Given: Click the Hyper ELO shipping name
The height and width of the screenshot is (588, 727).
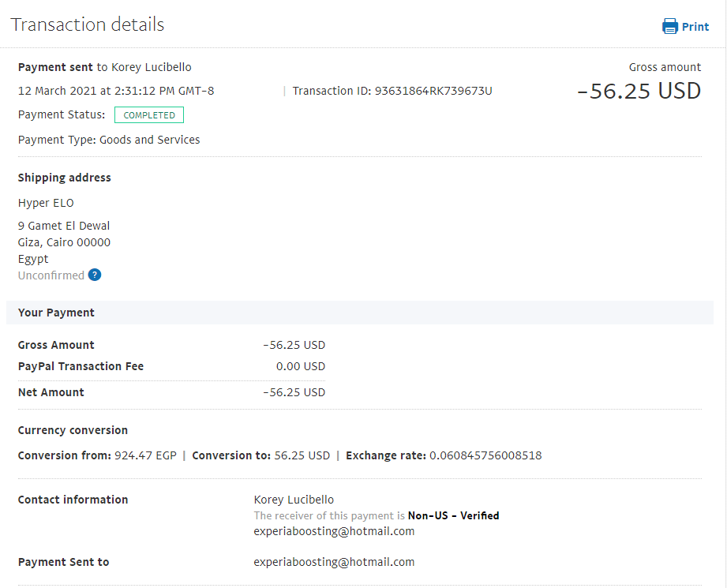Looking at the screenshot, I should (x=46, y=203).
